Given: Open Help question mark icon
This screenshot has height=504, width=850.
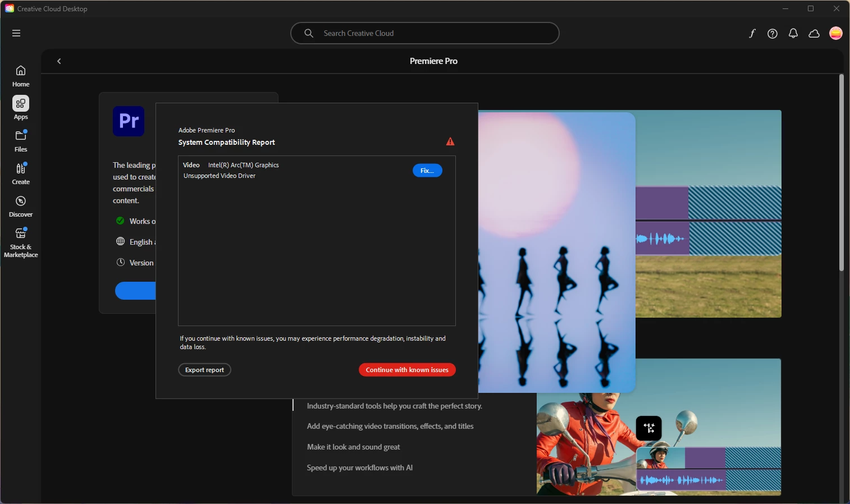Looking at the screenshot, I should [x=773, y=34].
